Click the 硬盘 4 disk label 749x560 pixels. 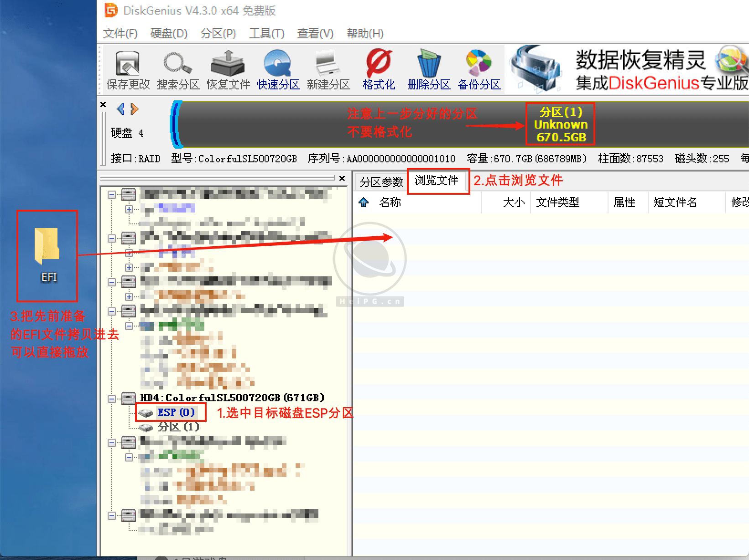pyautogui.click(x=127, y=133)
